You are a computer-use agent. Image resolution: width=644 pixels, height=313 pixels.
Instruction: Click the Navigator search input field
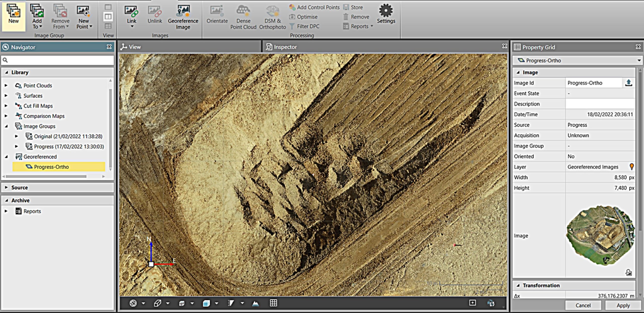(x=60, y=60)
